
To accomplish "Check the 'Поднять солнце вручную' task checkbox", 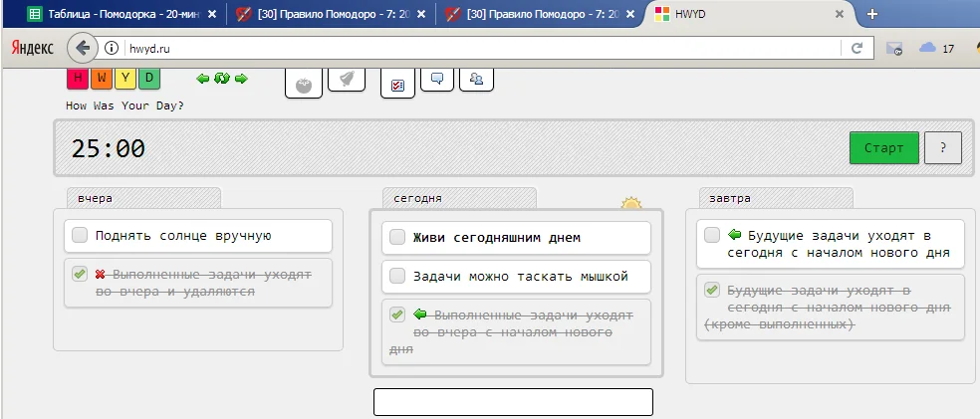I will pyautogui.click(x=80, y=236).
